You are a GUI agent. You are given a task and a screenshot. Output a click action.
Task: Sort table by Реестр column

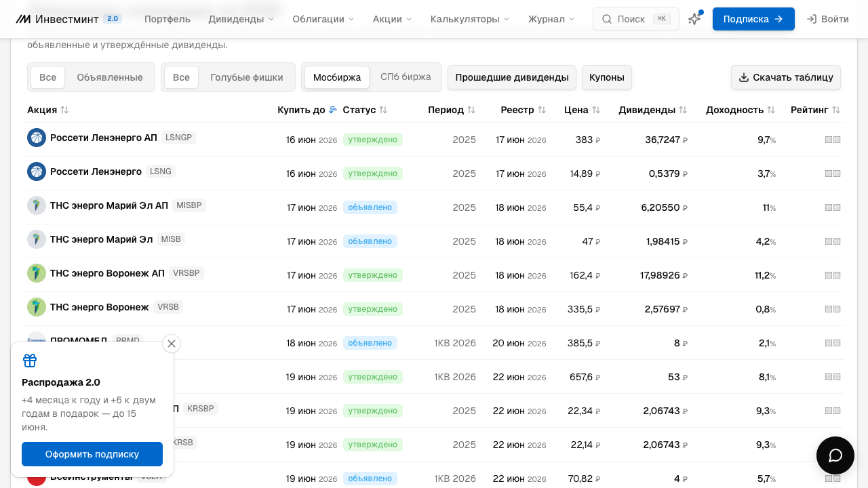(524, 110)
